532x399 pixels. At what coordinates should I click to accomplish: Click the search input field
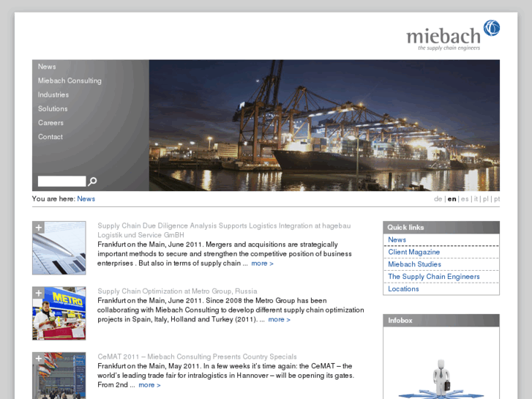point(61,181)
